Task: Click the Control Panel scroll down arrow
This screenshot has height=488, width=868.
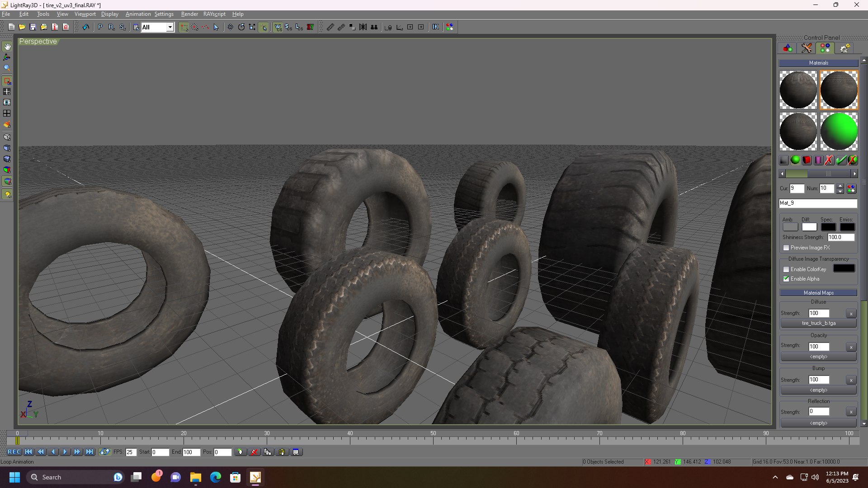Action: point(864,424)
